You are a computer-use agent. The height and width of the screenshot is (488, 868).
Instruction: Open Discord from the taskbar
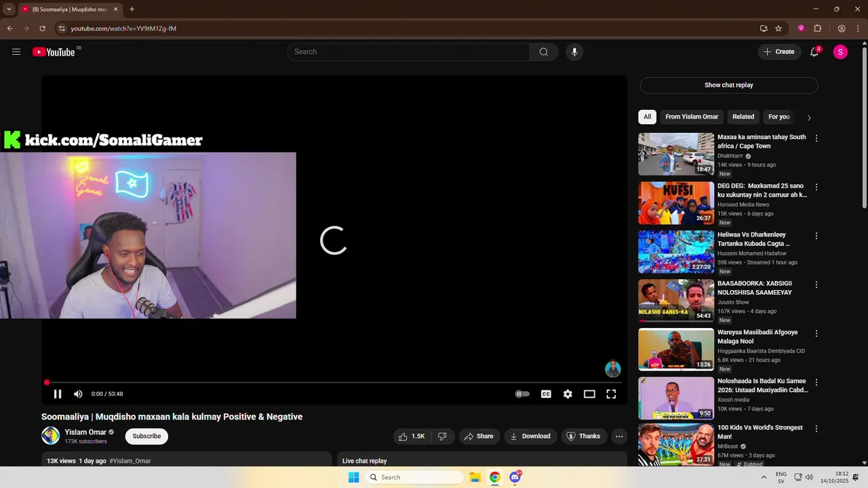pyautogui.click(x=515, y=477)
